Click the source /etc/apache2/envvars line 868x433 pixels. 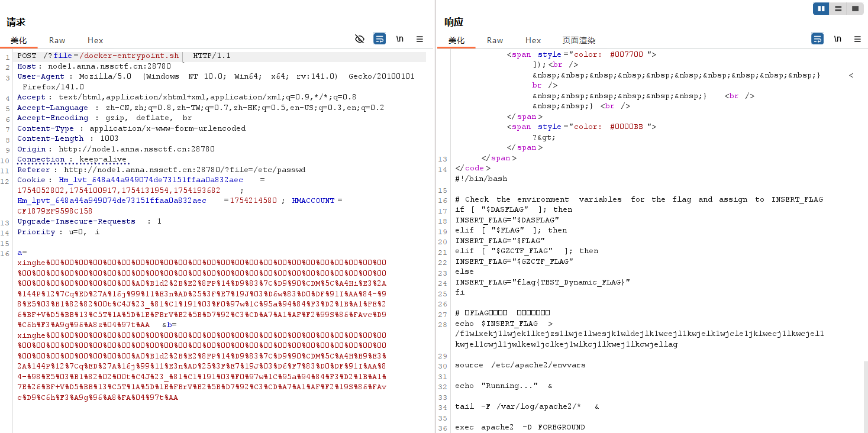click(520, 365)
